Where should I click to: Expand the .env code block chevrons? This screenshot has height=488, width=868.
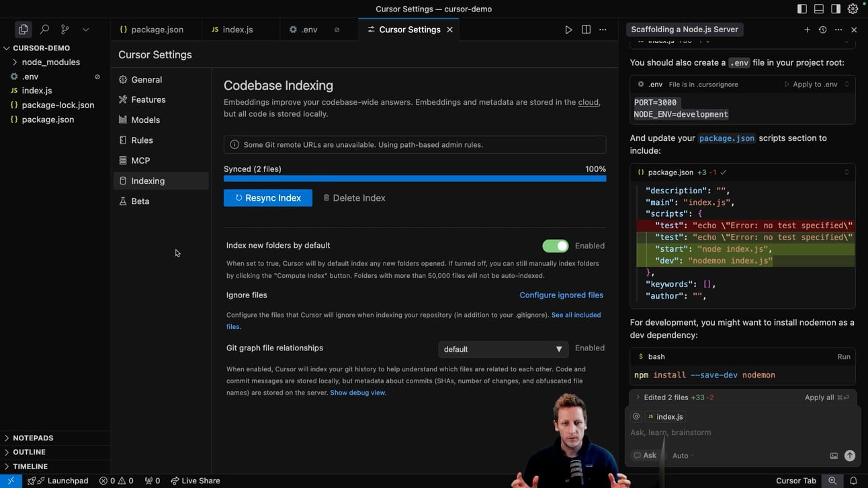click(847, 85)
